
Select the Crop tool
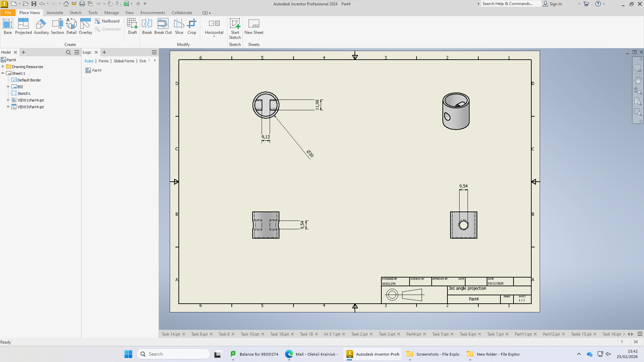[x=192, y=26]
